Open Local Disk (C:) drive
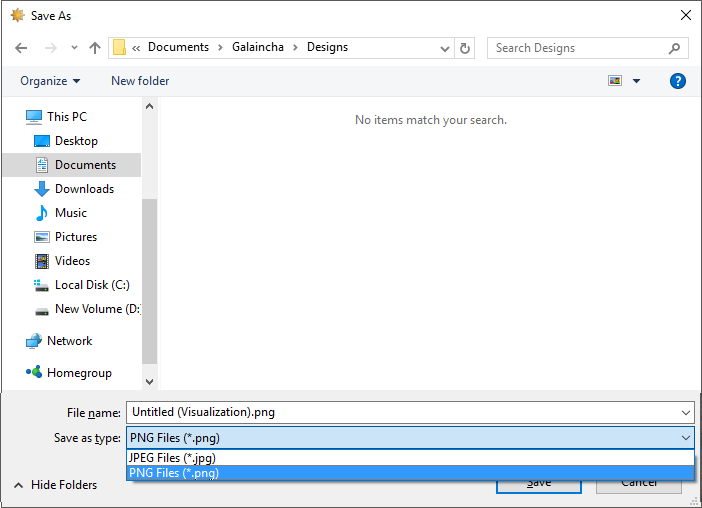This screenshot has height=508, width=702. coord(92,285)
